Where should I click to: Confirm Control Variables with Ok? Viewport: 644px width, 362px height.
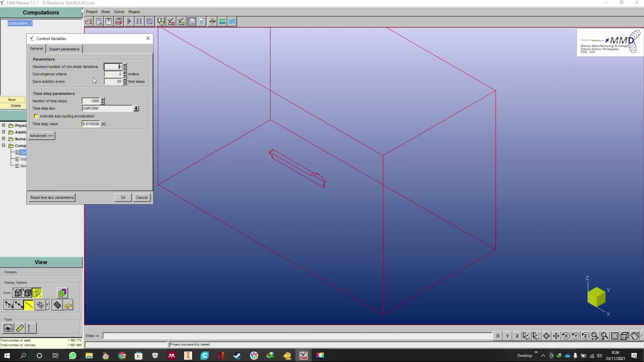[123, 198]
